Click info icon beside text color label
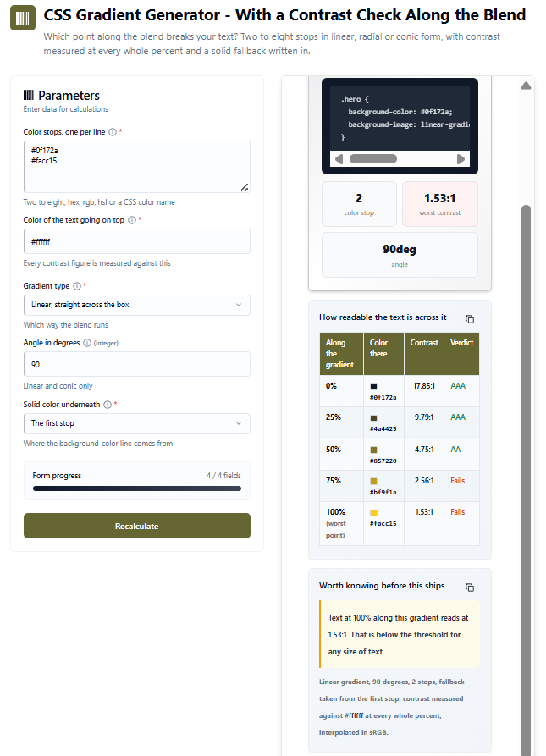This screenshot has width=546, height=756. click(x=131, y=220)
